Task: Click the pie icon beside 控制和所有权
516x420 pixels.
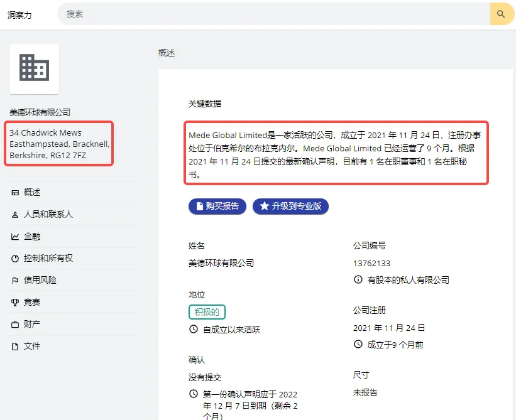Action: (x=15, y=259)
